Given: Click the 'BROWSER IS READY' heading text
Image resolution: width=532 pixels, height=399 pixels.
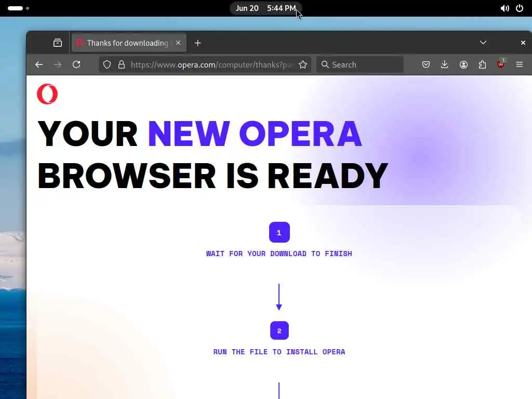Looking at the screenshot, I should coord(212,176).
